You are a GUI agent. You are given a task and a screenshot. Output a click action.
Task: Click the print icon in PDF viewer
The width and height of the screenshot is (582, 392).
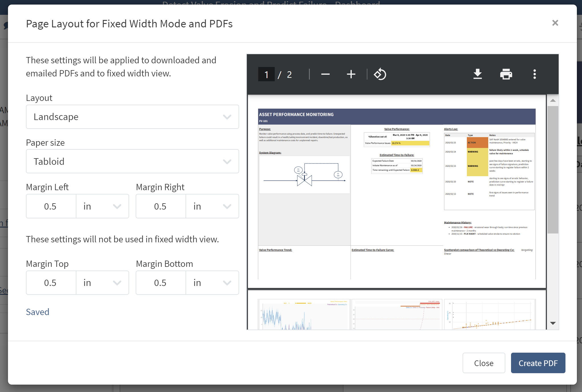506,74
